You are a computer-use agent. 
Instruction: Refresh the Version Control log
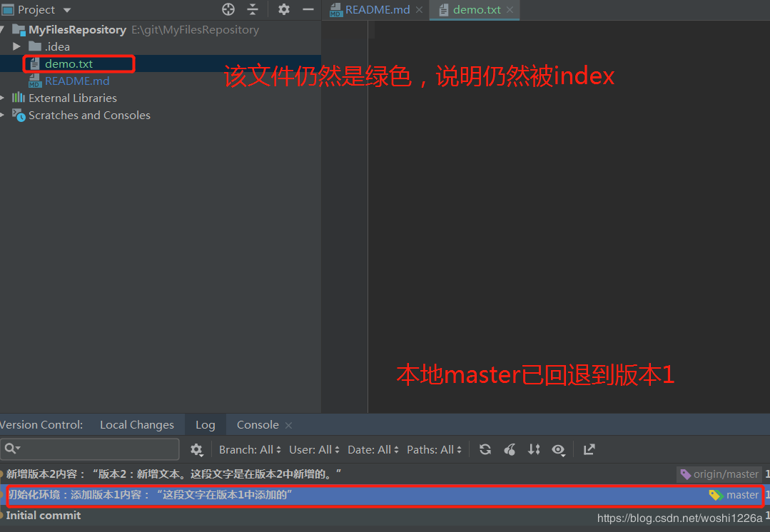tap(485, 449)
